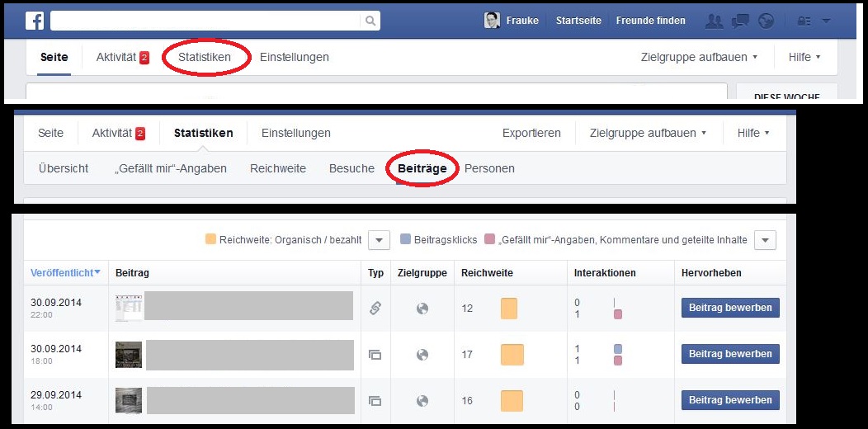The width and height of the screenshot is (868, 429).
Task: Sort by Veröffentlicht column
Action: [x=65, y=272]
